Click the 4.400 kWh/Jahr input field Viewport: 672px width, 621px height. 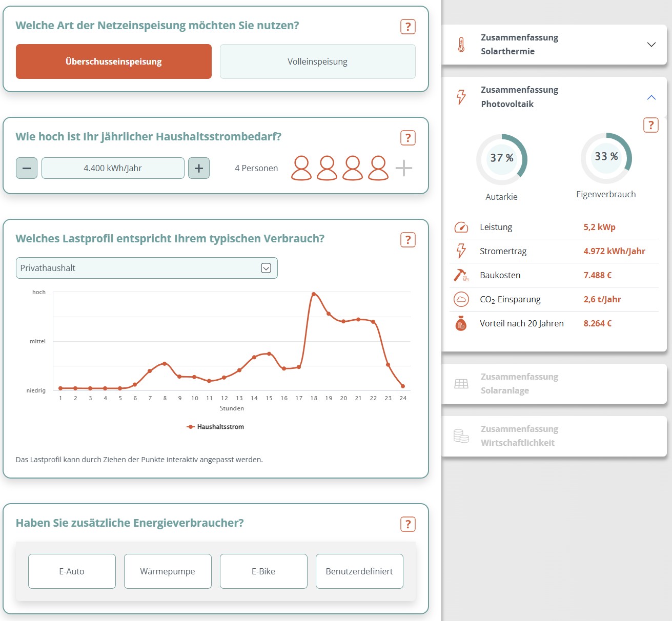[113, 168]
